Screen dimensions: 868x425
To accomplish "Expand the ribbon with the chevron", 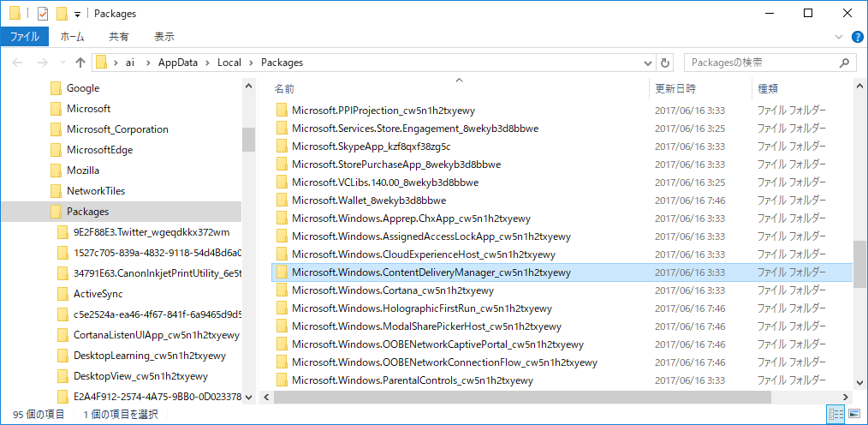I will (840, 37).
